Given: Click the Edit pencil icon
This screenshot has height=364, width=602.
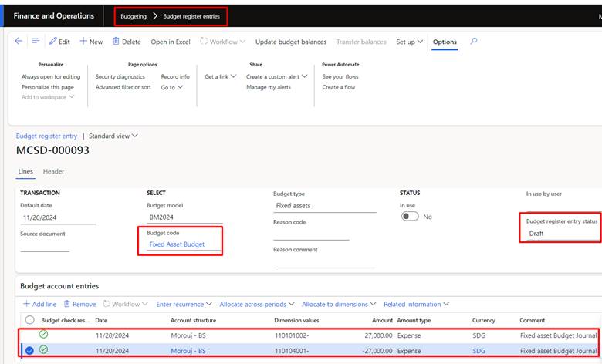Looking at the screenshot, I should point(53,41).
